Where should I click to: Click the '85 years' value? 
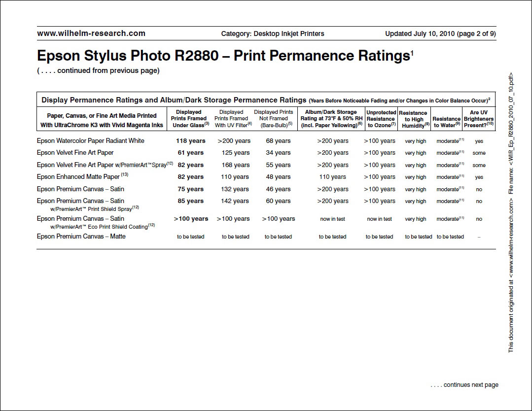(x=191, y=201)
